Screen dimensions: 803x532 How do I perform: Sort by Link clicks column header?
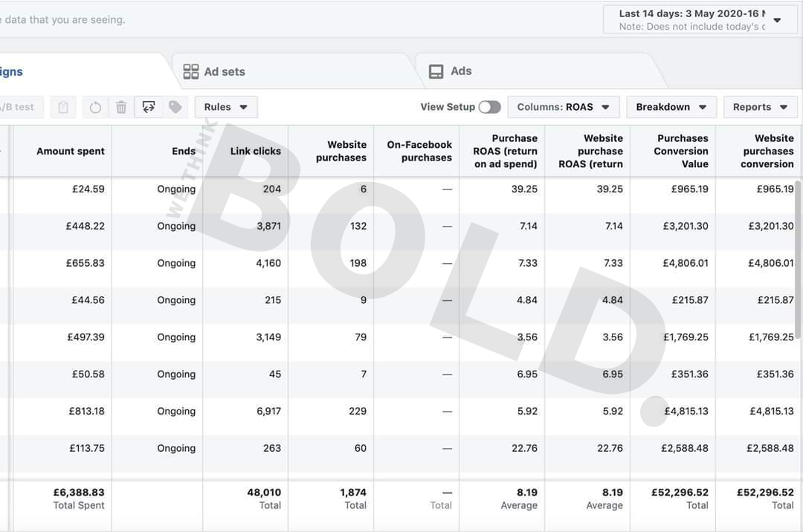coord(255,151)
